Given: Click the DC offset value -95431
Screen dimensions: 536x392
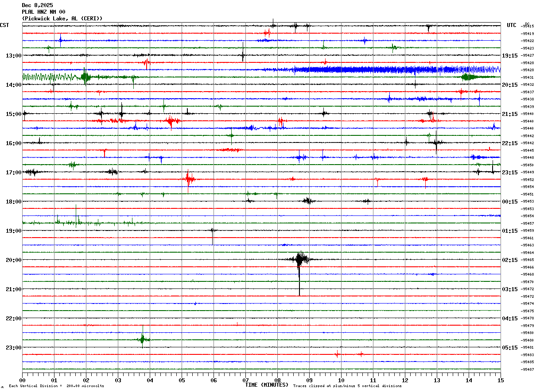Looking at the screenshot, I should point(527,77).
